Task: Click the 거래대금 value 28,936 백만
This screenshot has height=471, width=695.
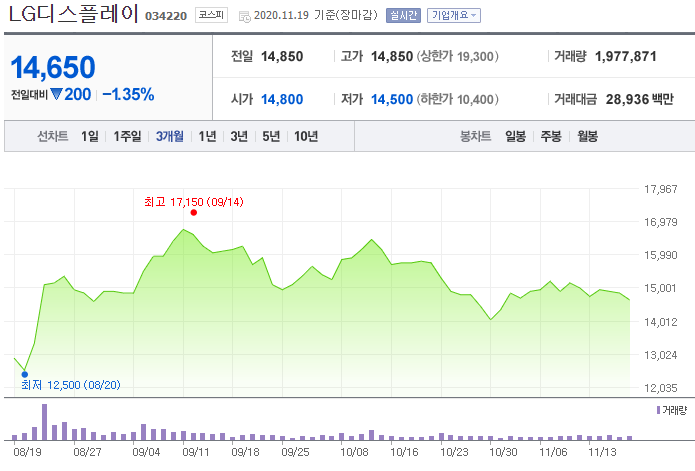Action: coord(640,99)
